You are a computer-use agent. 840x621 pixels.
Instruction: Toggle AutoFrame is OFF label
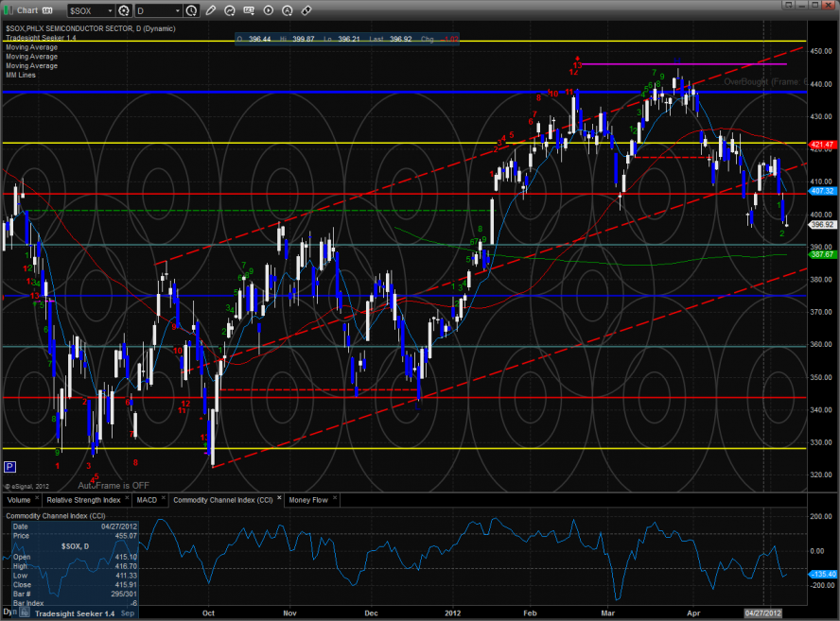coord(114,484)
